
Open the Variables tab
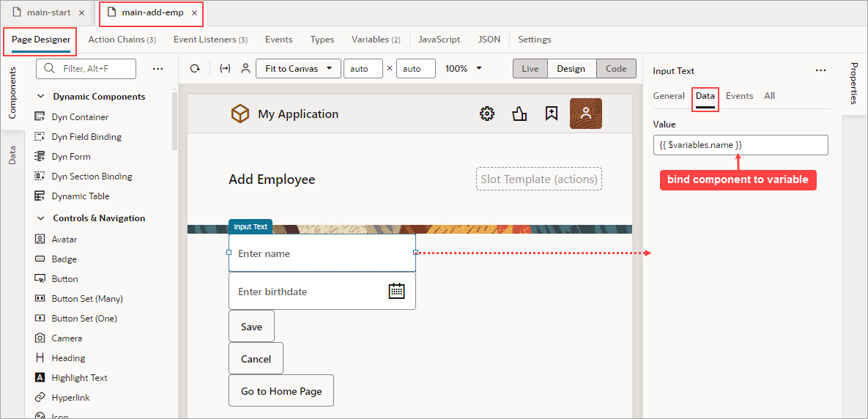pyautogui.click(x=376, y=40)
